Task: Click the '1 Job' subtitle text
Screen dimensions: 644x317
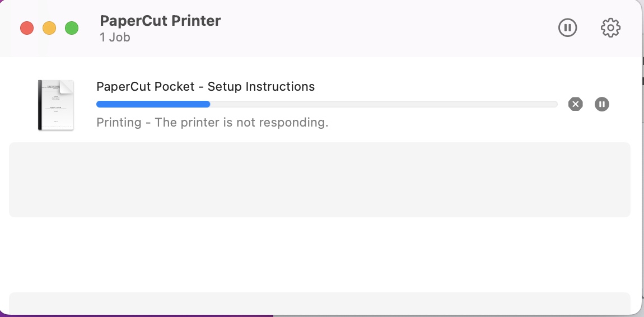Action: coord(115,38)
